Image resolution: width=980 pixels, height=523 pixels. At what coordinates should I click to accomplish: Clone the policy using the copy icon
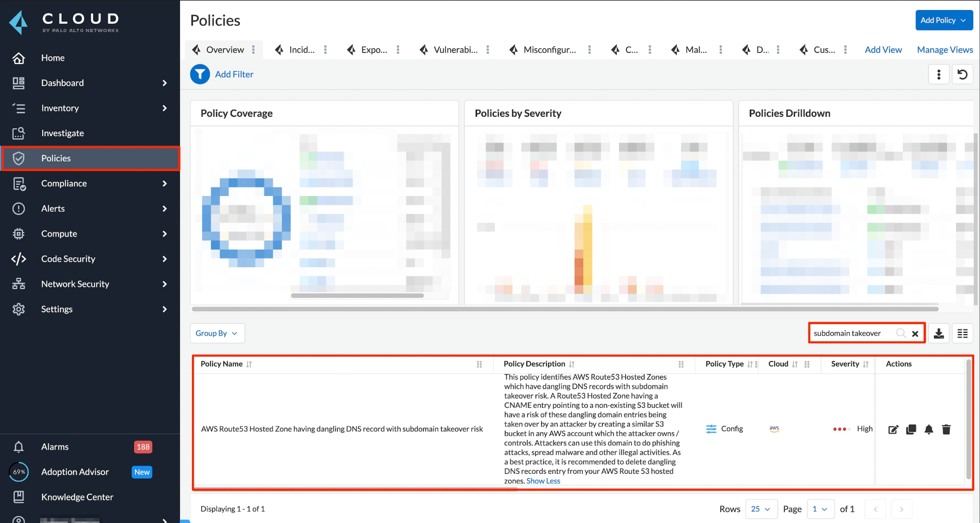911,429
